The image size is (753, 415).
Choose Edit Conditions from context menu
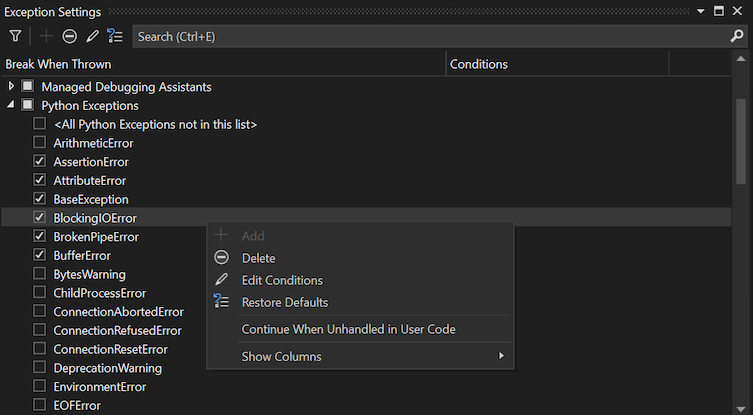click(282, 280)
